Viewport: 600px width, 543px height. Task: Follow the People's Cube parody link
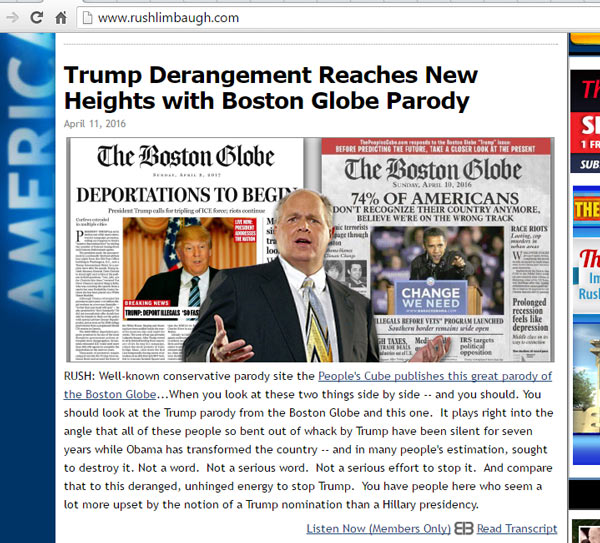click(308, 385)
